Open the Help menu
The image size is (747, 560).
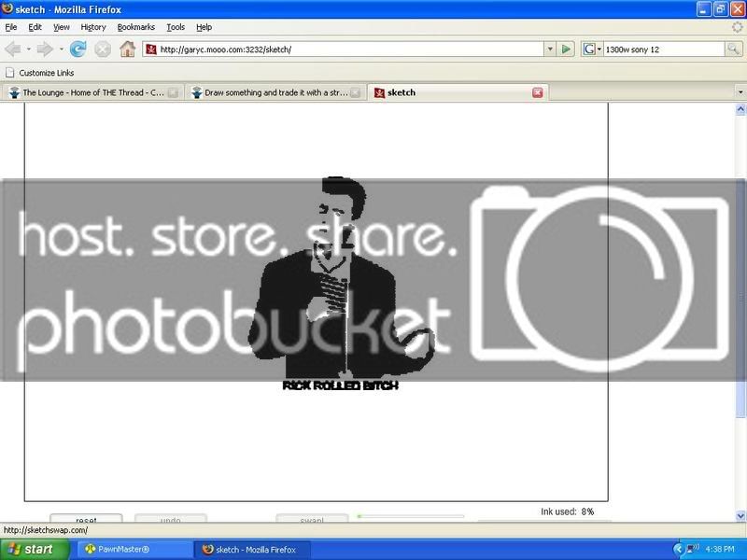tap(204, 27)
